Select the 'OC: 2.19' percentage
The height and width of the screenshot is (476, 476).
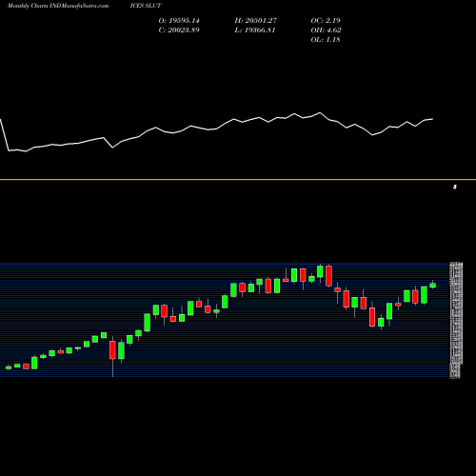[326, 21]
